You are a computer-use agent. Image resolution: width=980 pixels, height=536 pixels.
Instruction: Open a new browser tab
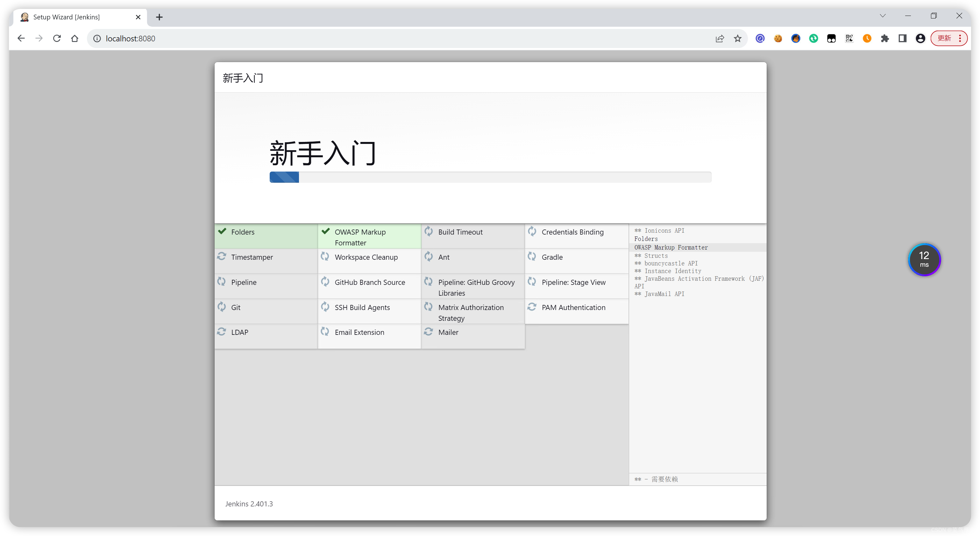coord(160,17)
